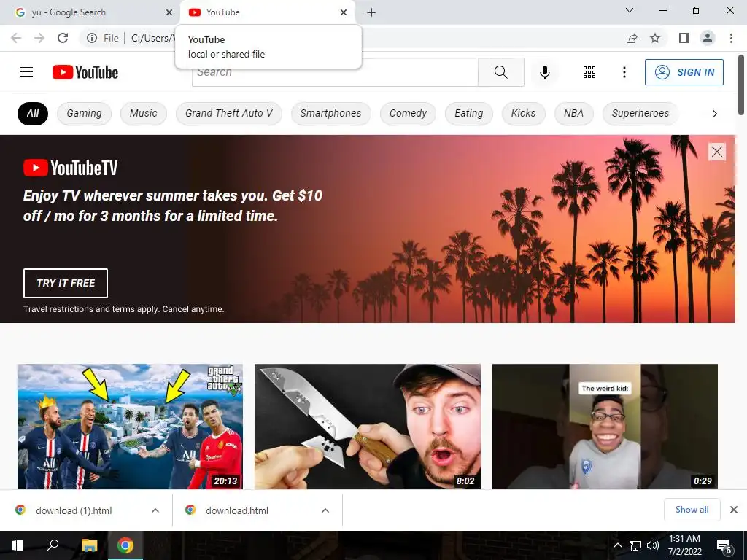This screenshot has height=560, width=747.
Task: Toggle Chrome side panel
Action: click(684, 38)
